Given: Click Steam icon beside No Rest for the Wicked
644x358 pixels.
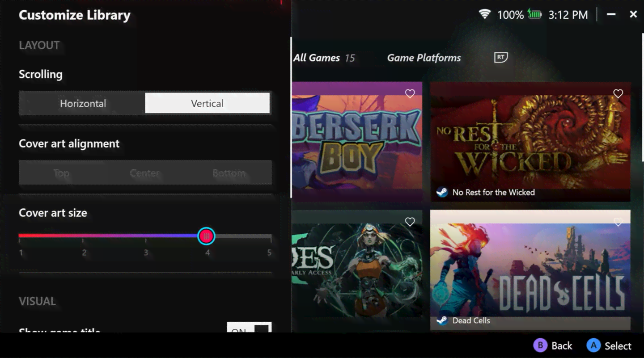Looking at the screenshot, I should coord(442,193).
